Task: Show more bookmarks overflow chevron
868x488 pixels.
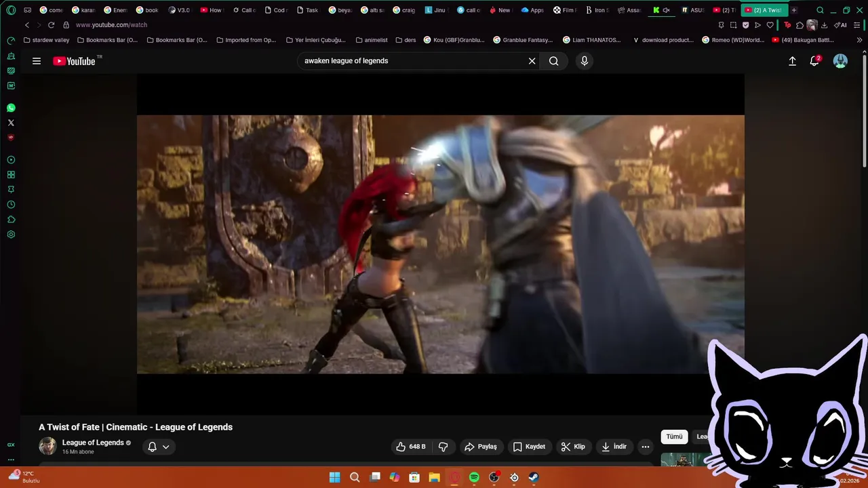Action: [860, 40]
